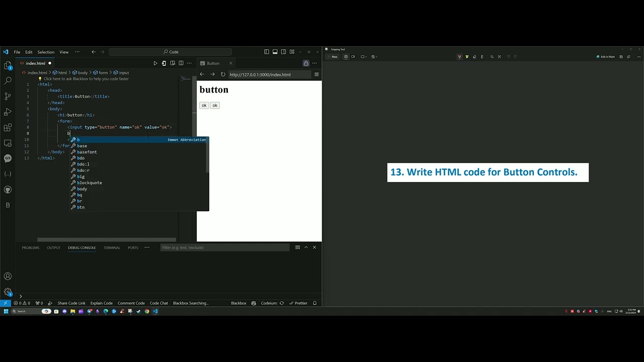Open the Explorer view in activity bar
The height and width of the screenshot is (362, 644).
pyautogui.click(x=8, y=65)
